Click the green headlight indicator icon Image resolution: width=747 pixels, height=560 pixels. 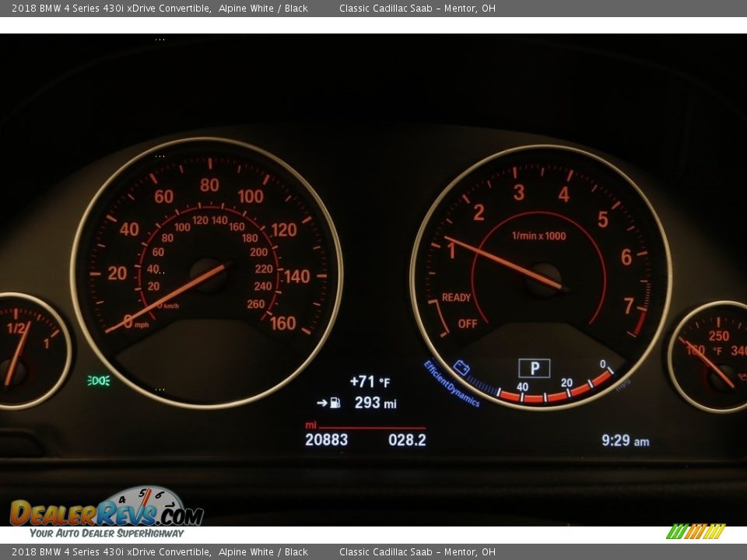click(99, 380)
